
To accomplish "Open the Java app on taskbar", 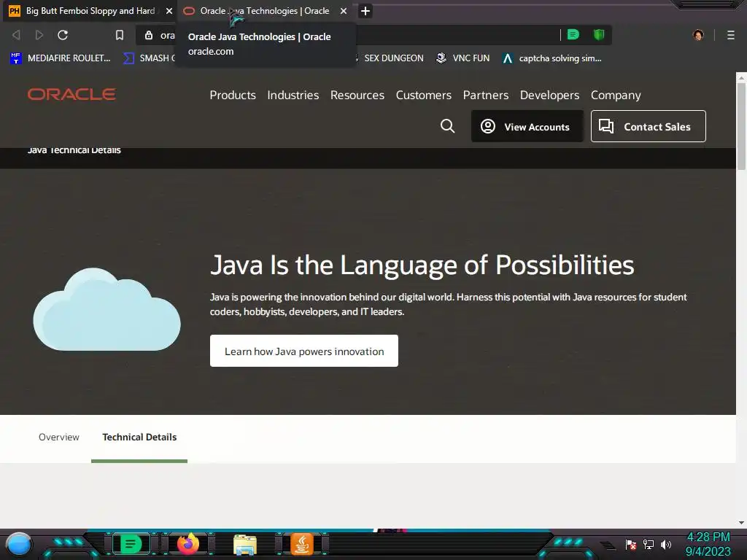I will 301,544.
